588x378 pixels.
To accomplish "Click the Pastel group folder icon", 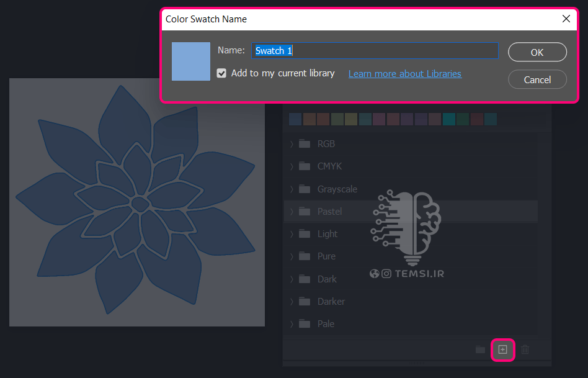I will [305, 212].
